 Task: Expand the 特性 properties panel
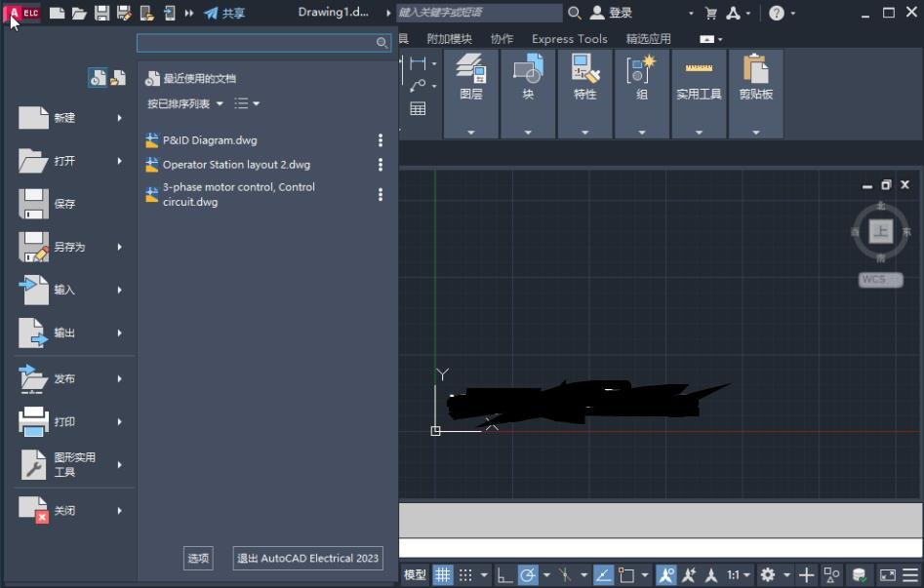click(x=585, y=133)
